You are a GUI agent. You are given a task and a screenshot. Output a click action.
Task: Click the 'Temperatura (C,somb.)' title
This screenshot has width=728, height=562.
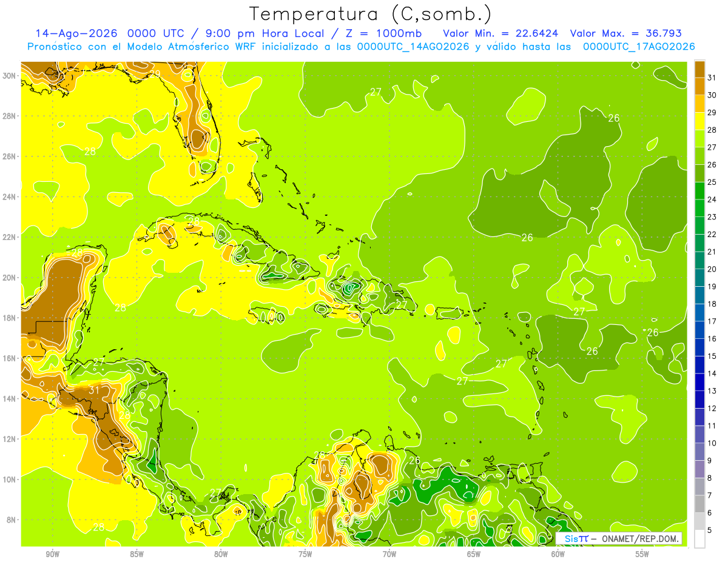coord(370,14)
